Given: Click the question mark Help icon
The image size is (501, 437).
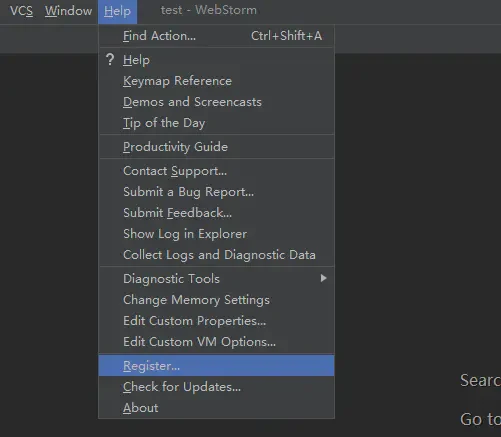Looking at the screenshot, I should click(x=110, y=60).
